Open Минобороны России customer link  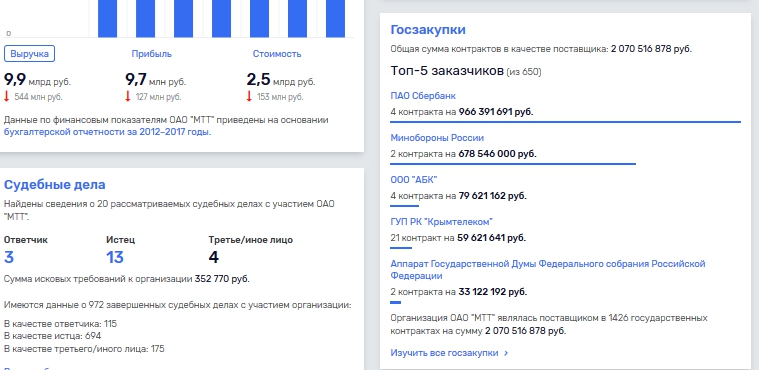coord(437,138)
